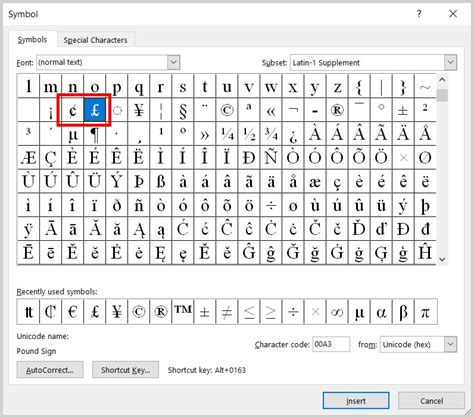
Task: Click the euro sign in recently used symbols
Action: [x=73, y=312]
